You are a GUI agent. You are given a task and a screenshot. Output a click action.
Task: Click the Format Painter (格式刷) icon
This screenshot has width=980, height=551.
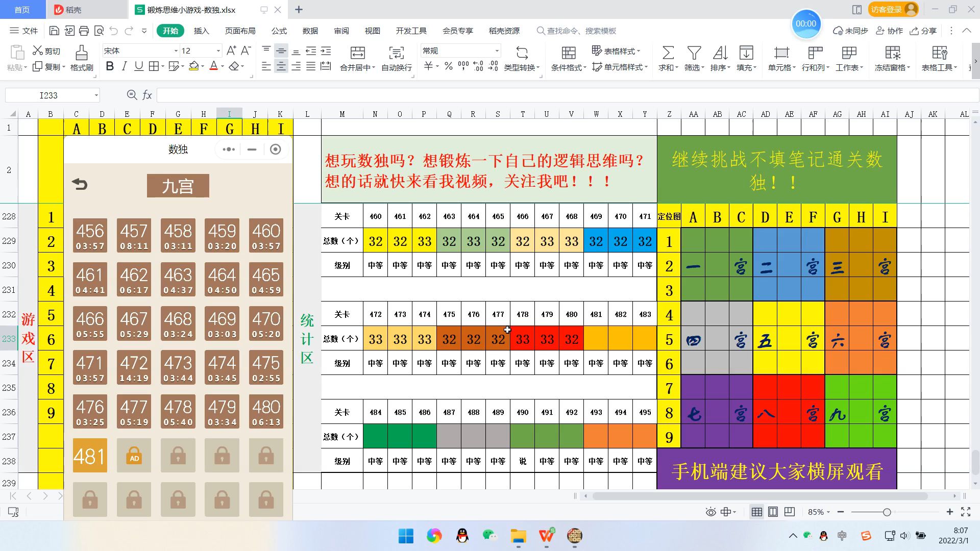point(81,53)
